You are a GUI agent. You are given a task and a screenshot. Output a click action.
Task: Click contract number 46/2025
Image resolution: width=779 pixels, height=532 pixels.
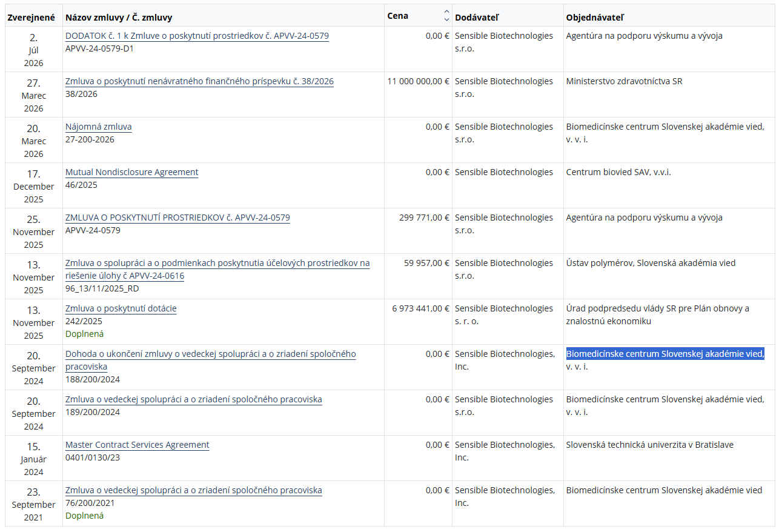(81, 185)
